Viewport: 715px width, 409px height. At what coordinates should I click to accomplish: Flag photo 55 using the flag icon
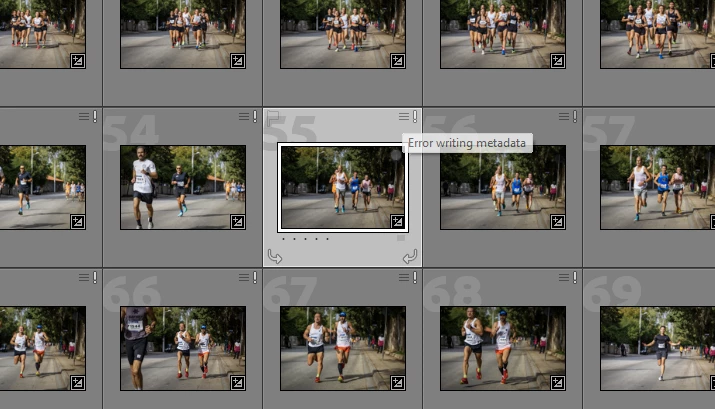click(x=273, y=118)
